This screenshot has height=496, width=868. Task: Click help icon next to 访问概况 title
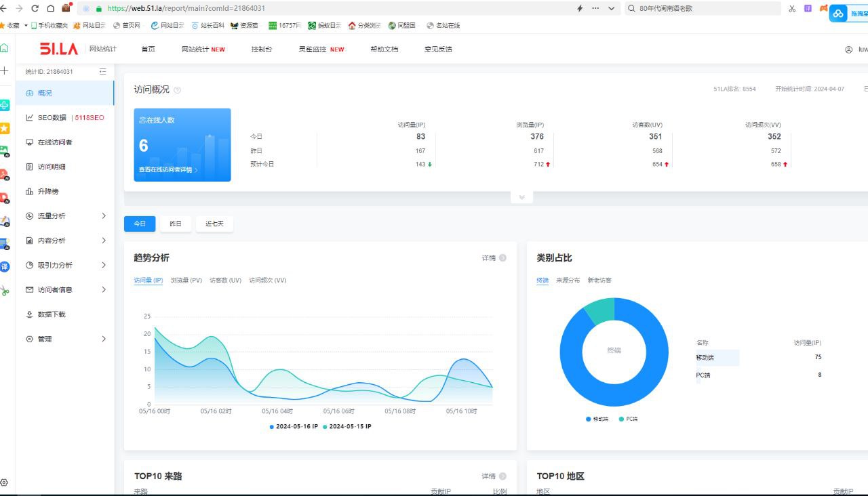[x=178, y=90]
